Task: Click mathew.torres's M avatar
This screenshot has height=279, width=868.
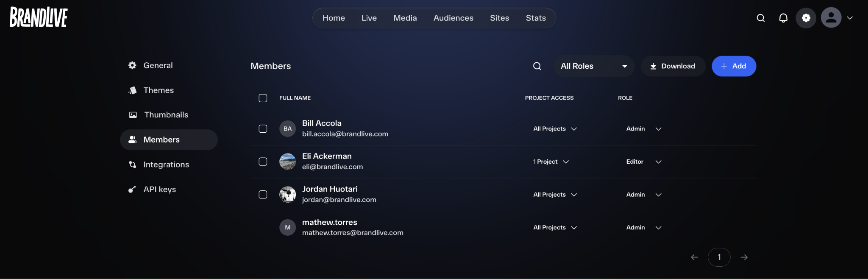Action: [x=287, y=227]
